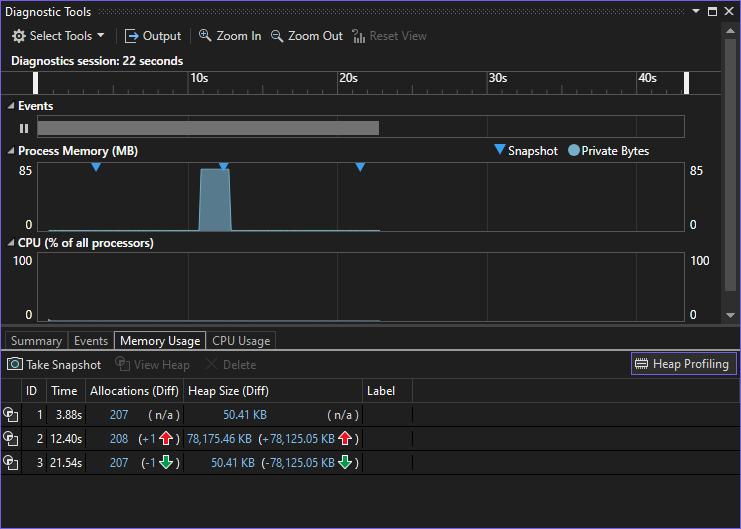Open snapshot 1 allocations count 207
The height and width of the screenshot is (529, 741).
119,415
